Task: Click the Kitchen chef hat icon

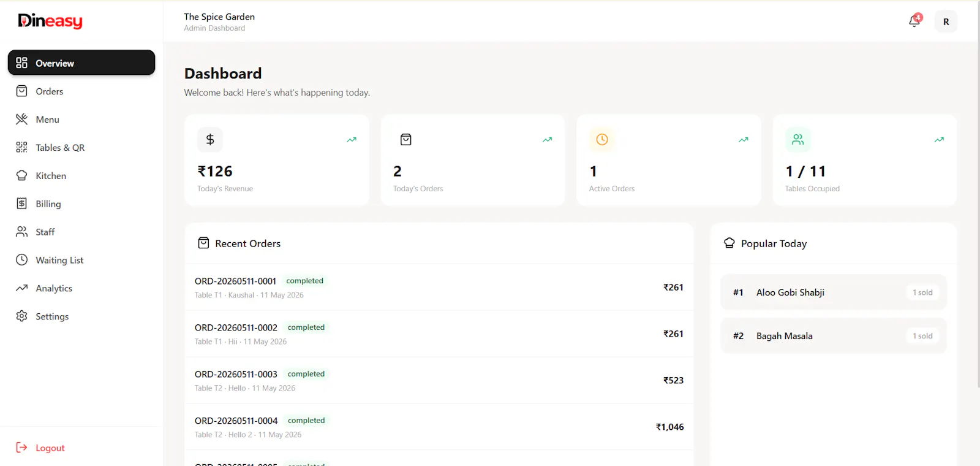Action: [x=21, y=175]
